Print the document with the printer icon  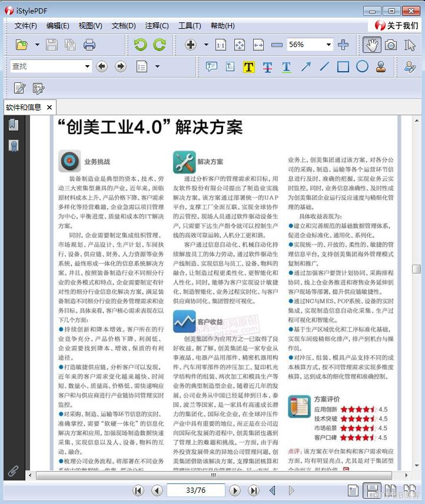click(89, 45)
